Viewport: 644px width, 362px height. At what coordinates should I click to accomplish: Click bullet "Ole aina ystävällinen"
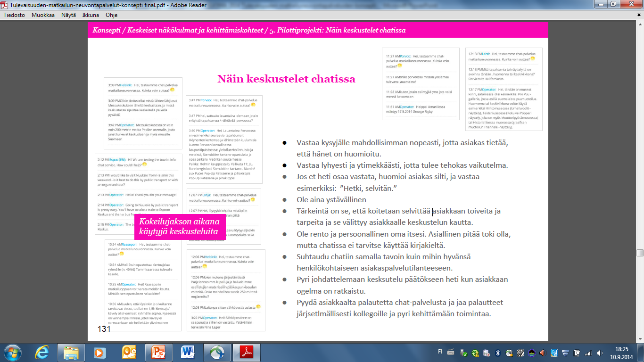[332, 199]
